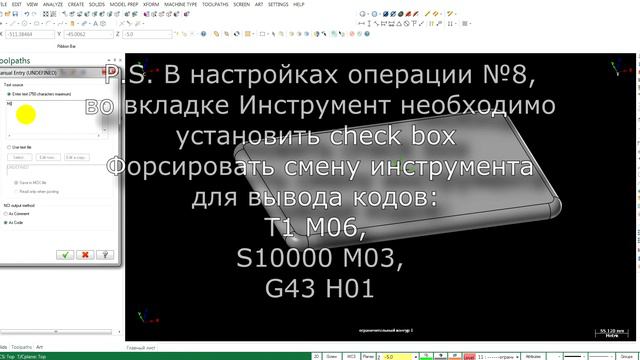The height and width of the screenshot is (360, 640).
Task: Click the red level color swatch in status bar
Action: pyautogui.click(x=470, y=357)
